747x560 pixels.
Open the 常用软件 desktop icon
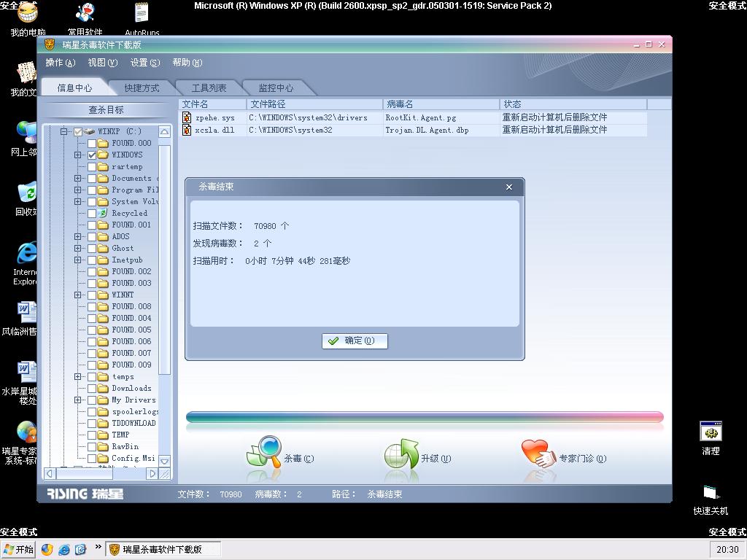point(85,13)
